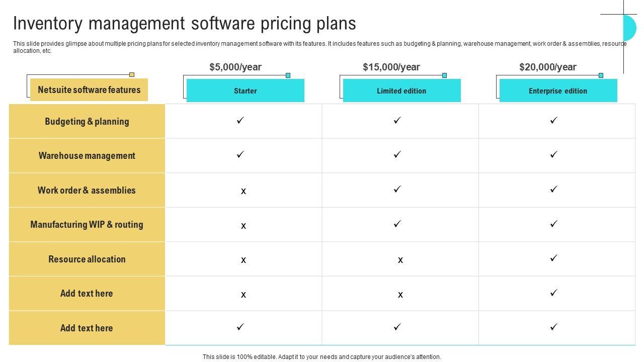
Task: Select the Enterprise checkmark for Budgeting & planning
Action: click(554, 120)
